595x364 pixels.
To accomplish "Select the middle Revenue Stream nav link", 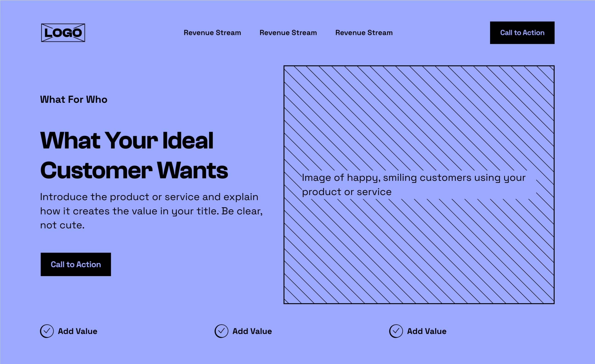I will click(x=288, y=33).
